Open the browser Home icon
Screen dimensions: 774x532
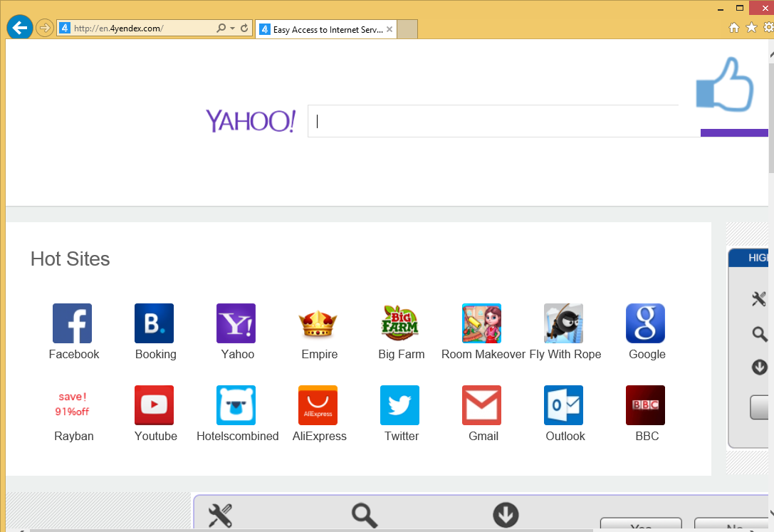tap(734, 28)
